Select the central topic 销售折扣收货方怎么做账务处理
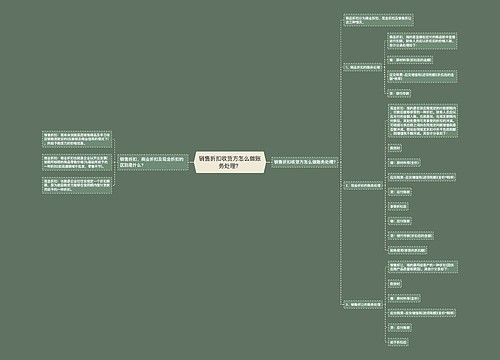 (230, 162)
